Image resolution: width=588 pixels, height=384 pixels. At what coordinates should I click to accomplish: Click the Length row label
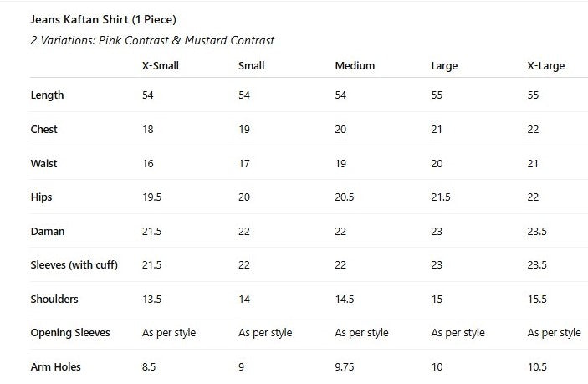pos(47,95)
